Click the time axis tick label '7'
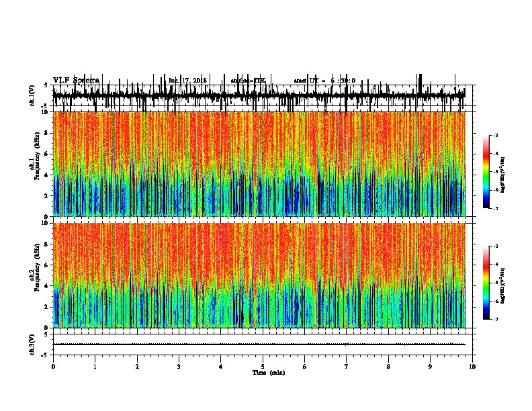The image size is (532, 411). coord(347,367)
